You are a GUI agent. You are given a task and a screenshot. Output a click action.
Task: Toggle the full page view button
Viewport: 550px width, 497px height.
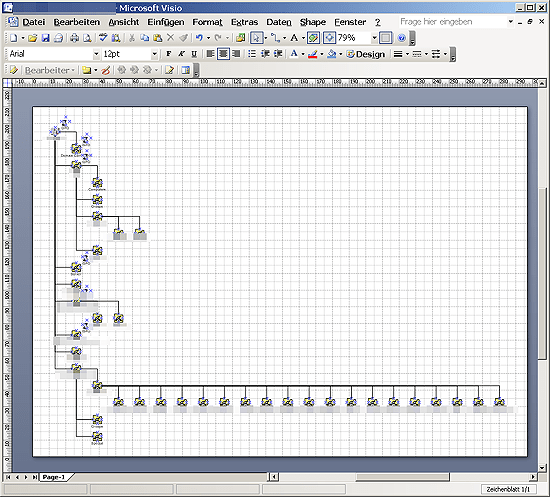point(385,38)
